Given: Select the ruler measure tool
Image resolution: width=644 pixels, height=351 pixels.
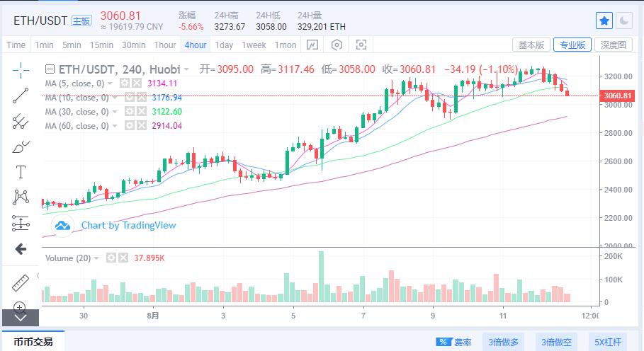Looking at the screenshot, I should click(21, 283).
